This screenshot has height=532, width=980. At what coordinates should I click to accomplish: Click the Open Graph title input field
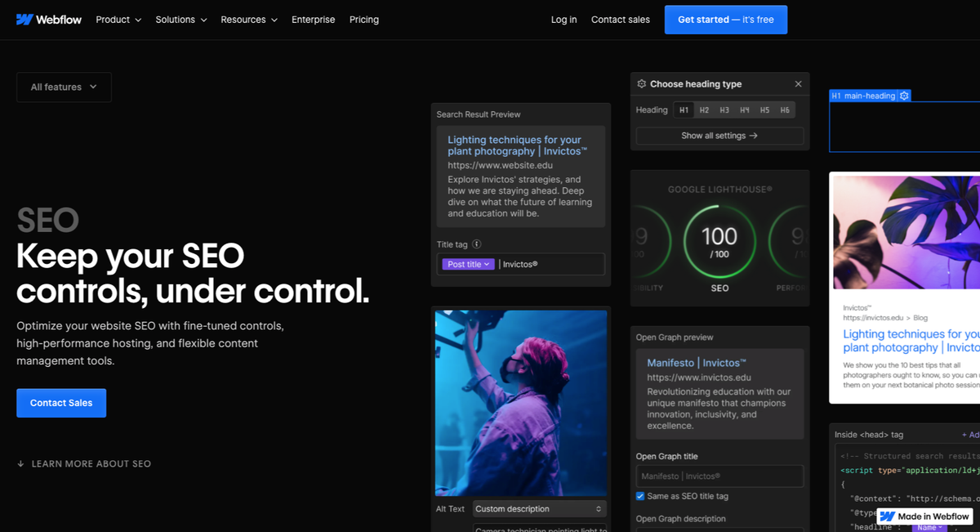[x=719, y=476]
